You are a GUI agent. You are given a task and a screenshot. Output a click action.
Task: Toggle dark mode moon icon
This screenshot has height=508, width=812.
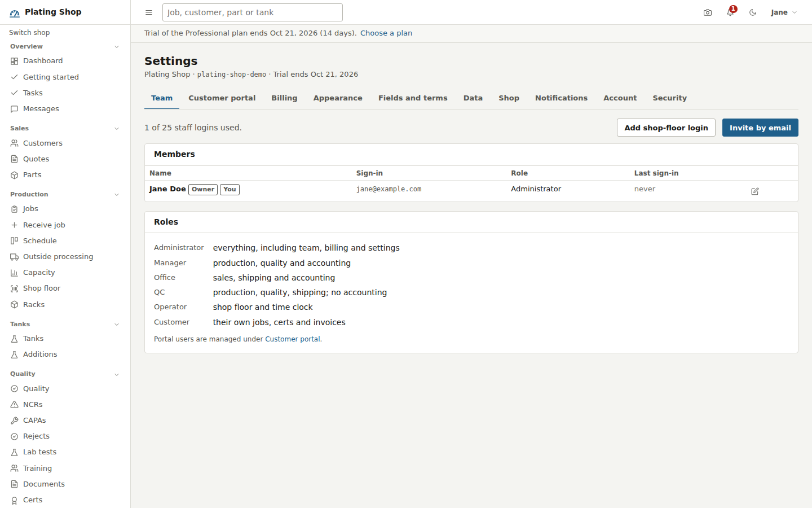point(753,12)
